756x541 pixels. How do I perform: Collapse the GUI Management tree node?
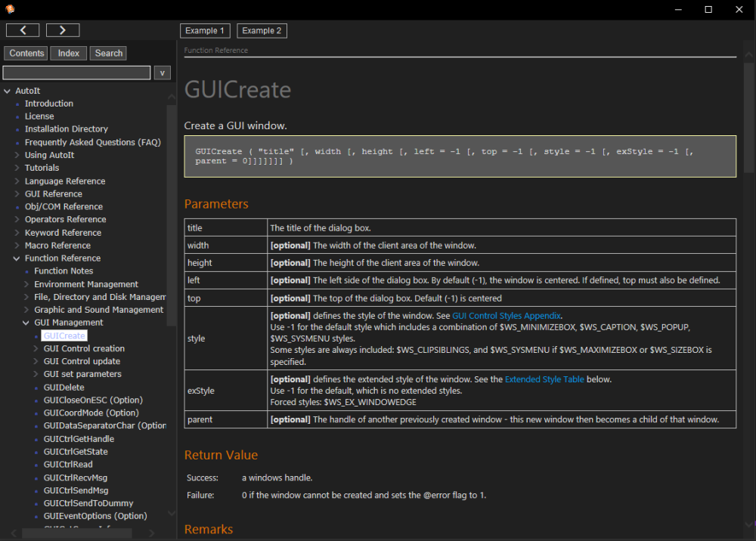click(27, 323)
